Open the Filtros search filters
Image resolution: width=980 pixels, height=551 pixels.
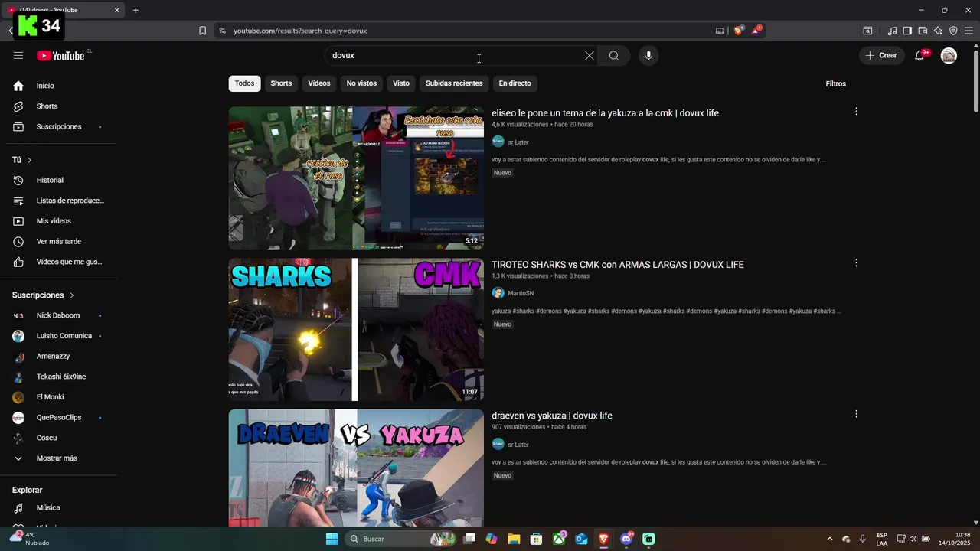click(836, 83)
